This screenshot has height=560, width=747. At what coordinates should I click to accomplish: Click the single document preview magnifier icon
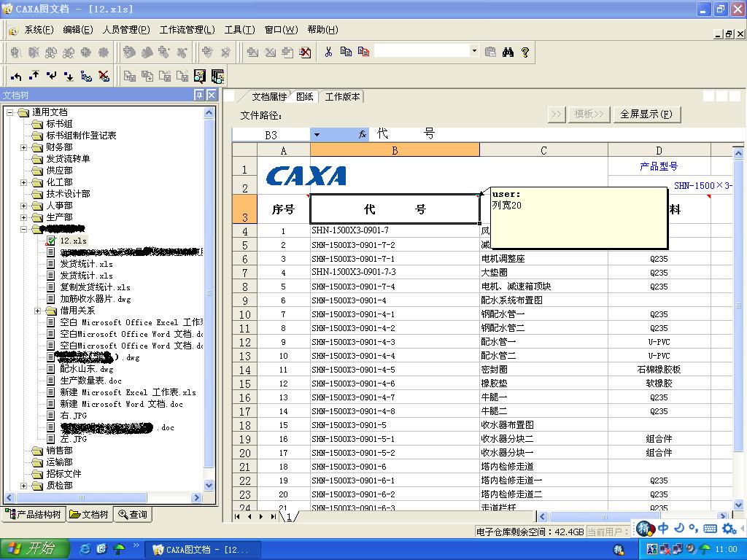coord(200,76)
